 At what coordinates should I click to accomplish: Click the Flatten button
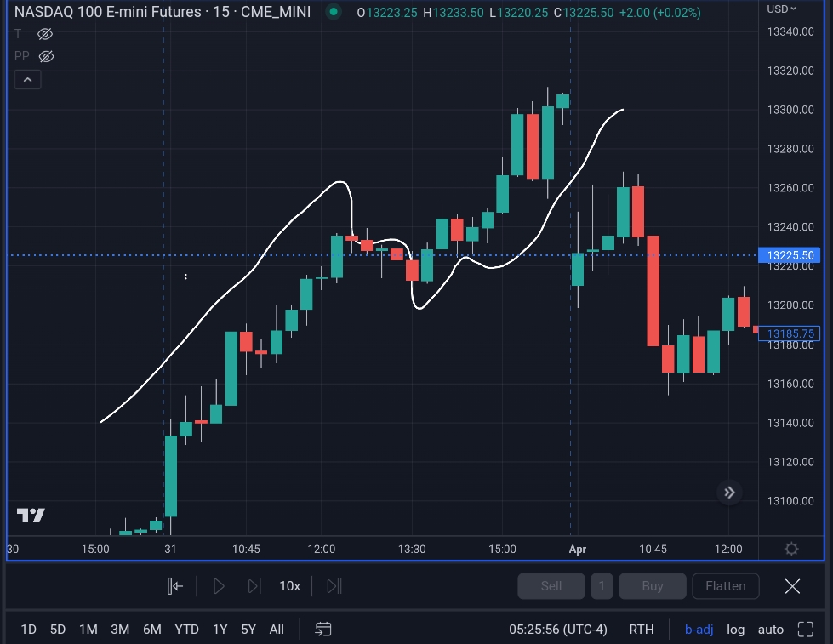click(726, 586)
